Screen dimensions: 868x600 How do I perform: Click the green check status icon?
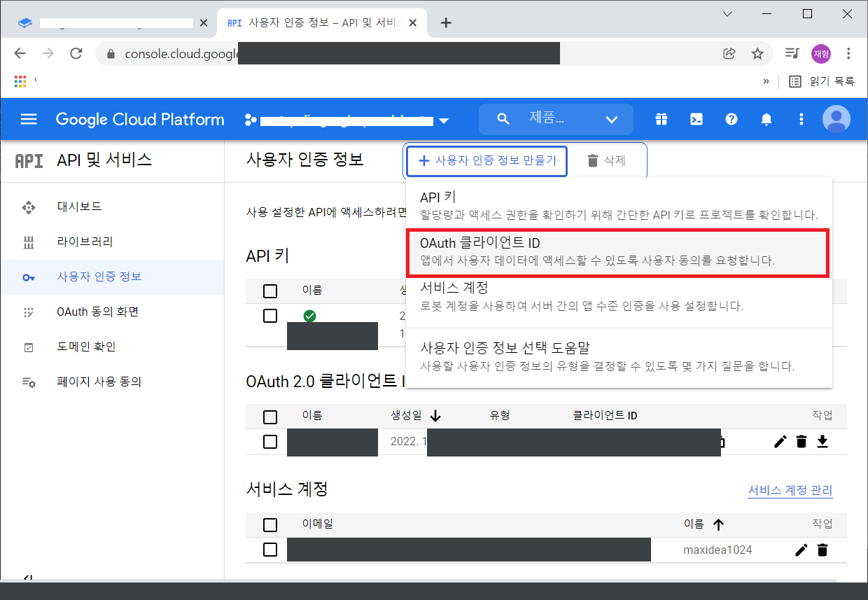309,316
